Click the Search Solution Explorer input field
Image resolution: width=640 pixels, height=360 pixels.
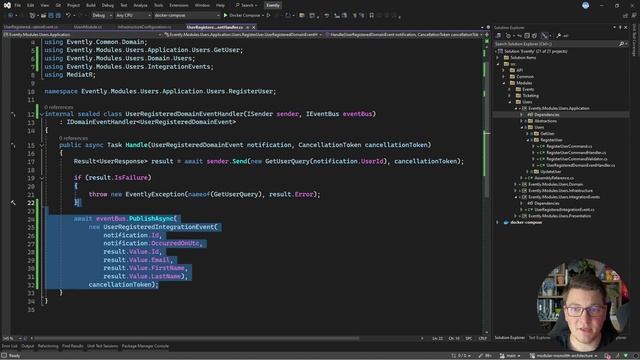tap(556, 44)
